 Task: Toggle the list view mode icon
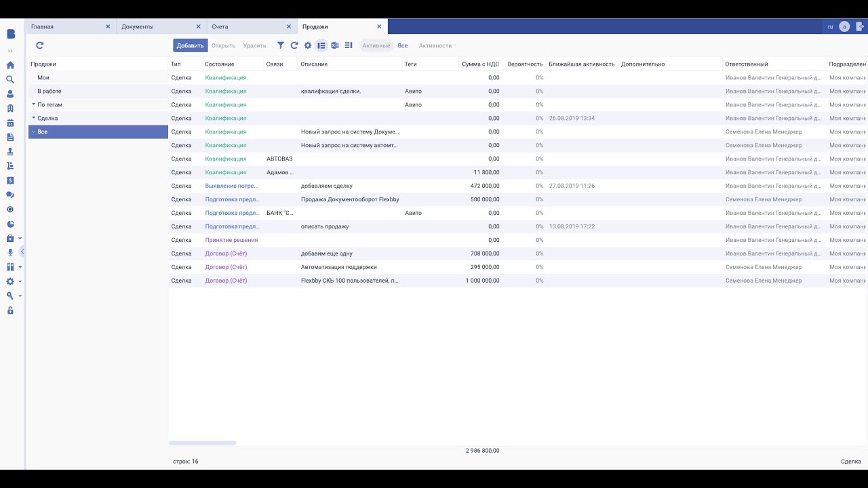click(321, 45)
